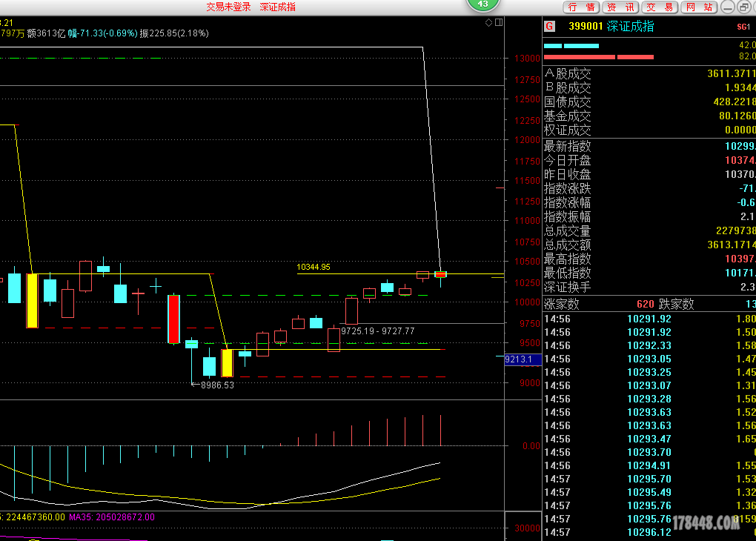Select the 权证成交 row

(649, 130)
